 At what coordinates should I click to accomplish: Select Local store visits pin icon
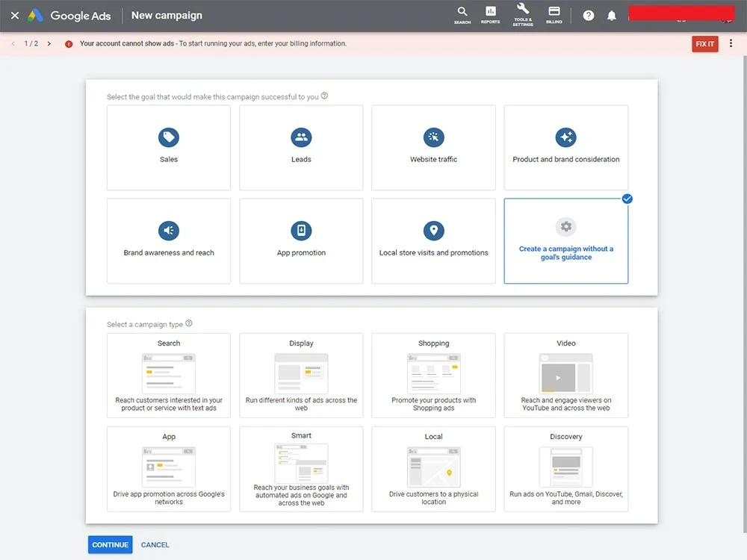tap(433, 231)
